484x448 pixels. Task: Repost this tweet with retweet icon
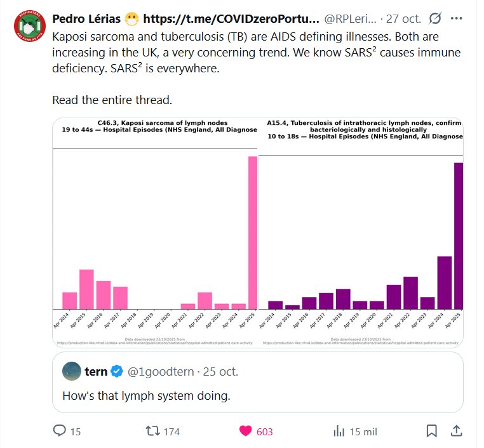click(152, 432)
